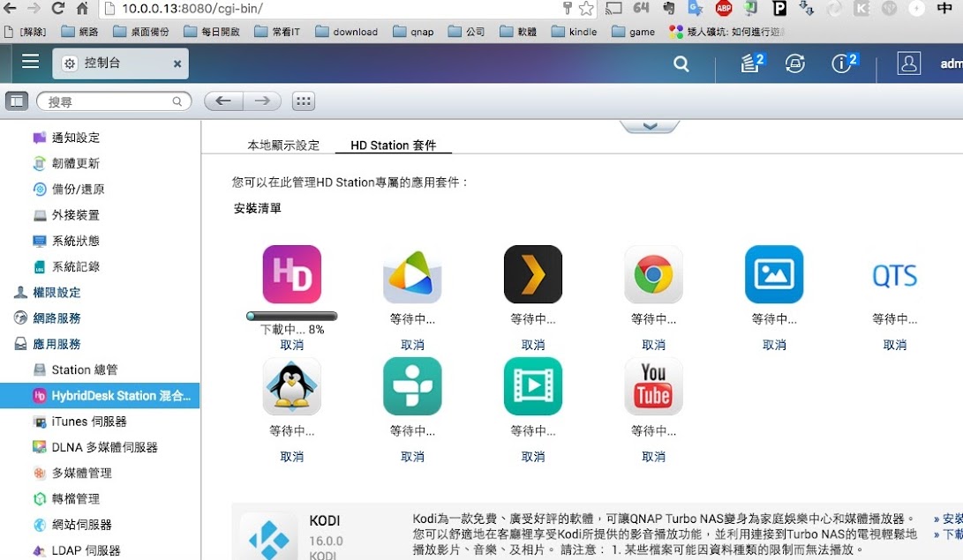Cancel the penguin app pending install
The image size is (963, 560).
292,456
